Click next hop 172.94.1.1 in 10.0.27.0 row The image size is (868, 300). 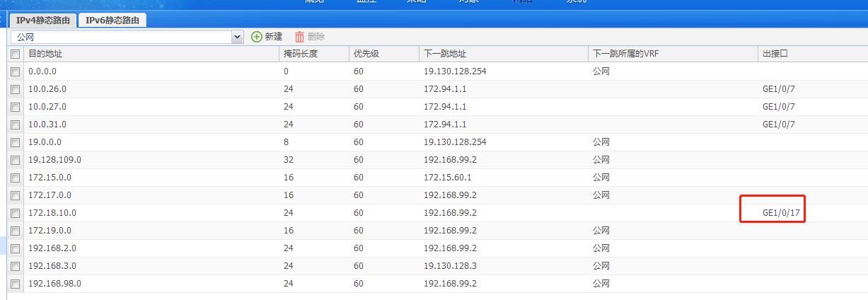coord(445,107)
